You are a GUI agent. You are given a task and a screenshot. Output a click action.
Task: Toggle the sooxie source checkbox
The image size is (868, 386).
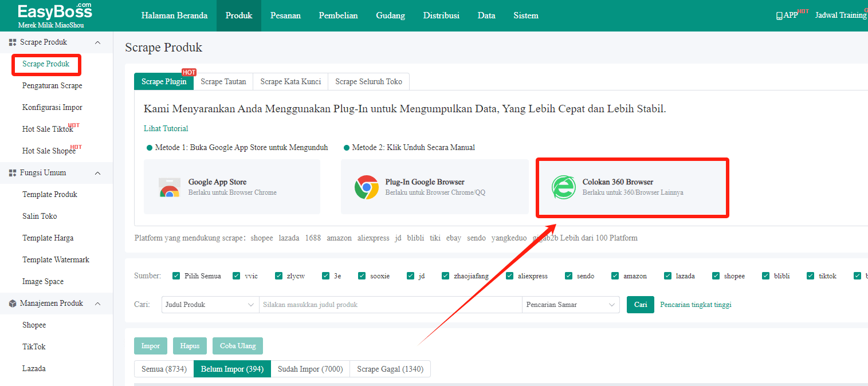(362, 276)
